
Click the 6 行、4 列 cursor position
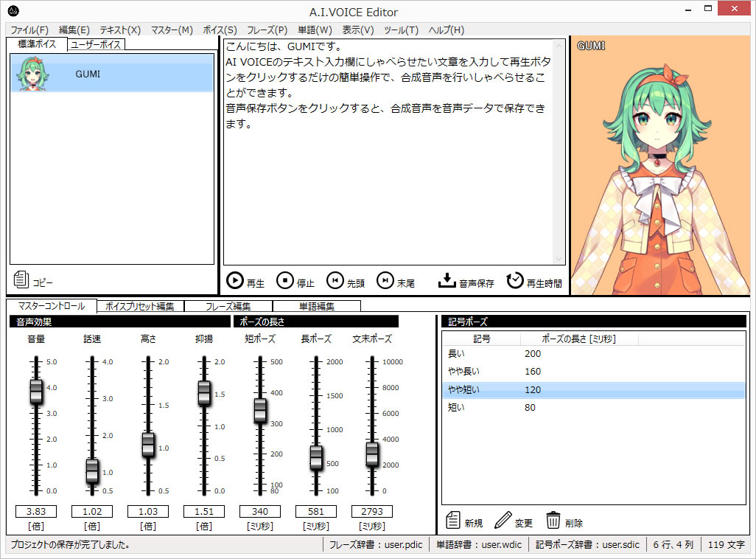(673, 544)
